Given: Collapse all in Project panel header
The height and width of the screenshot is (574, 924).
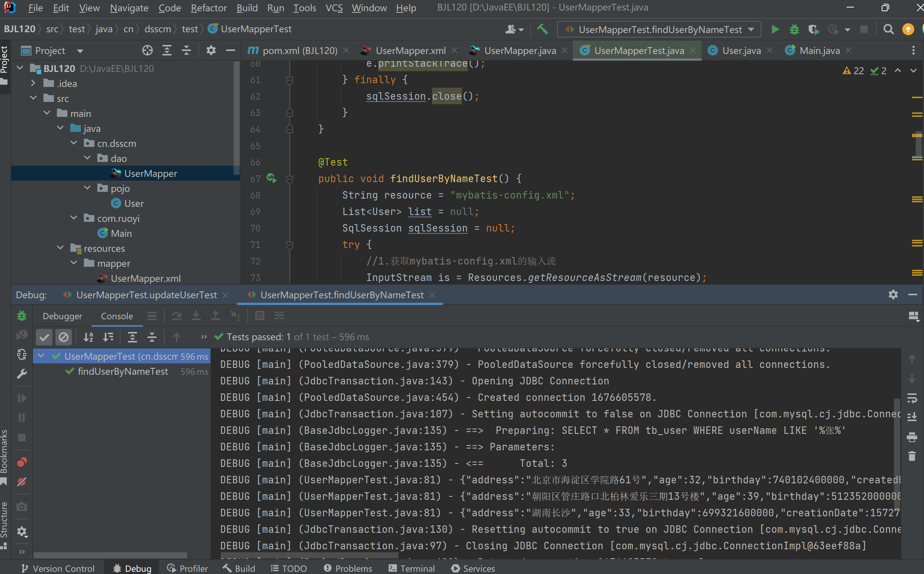Looking at the screenshot, I should [x=186, y=50].
